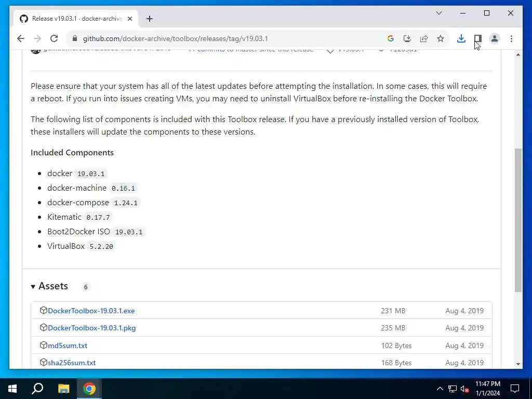Share this page icon
Image resolution: width=532 pixels, height=399 pixels.
(x=424, y=38)
